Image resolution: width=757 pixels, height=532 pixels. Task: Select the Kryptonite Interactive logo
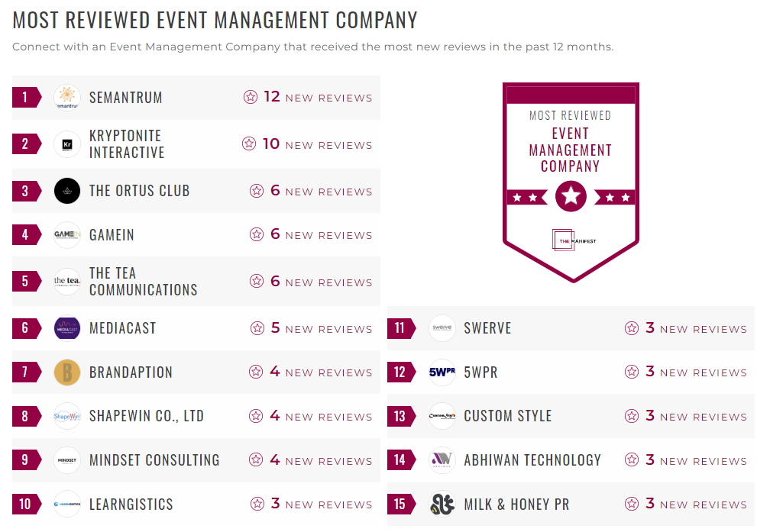pyautogui.click(x=67, y=143)
